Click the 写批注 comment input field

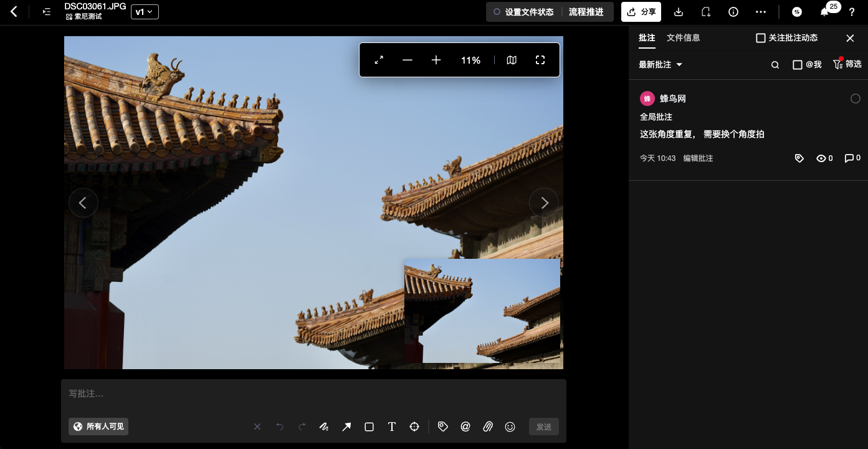pyautogui.click(x=312, y=393)
